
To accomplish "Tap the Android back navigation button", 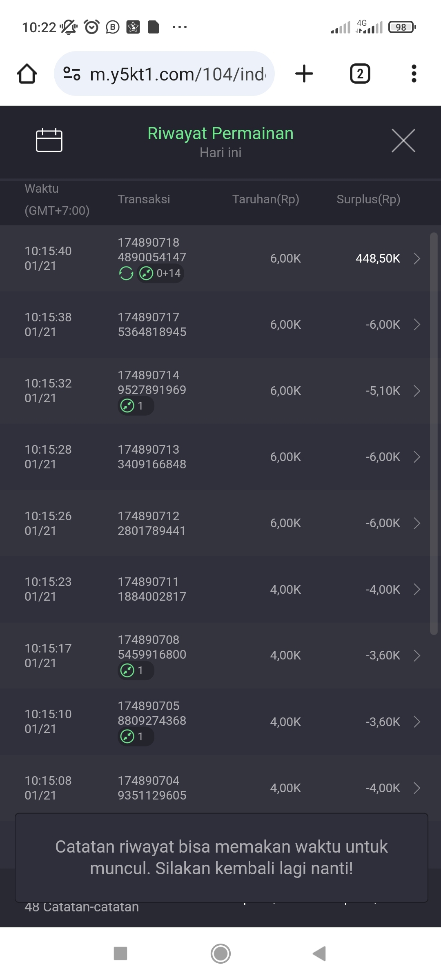I will coord(319,954).
